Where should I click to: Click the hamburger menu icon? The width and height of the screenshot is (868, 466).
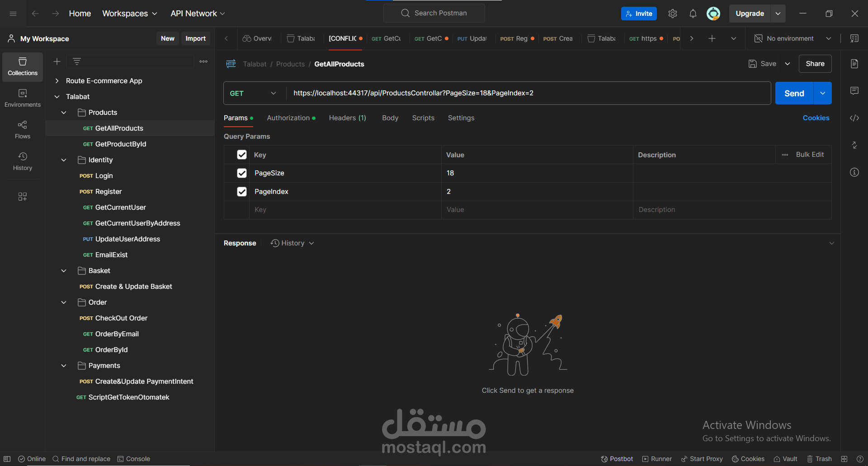[13, 14]
